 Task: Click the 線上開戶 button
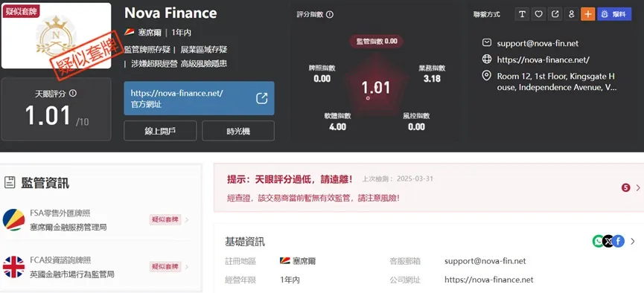click(160, 132)
